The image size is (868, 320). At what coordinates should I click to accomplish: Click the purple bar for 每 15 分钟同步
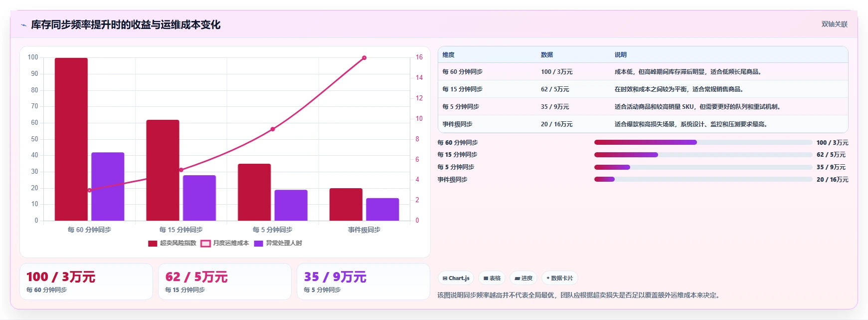point(199,198)
